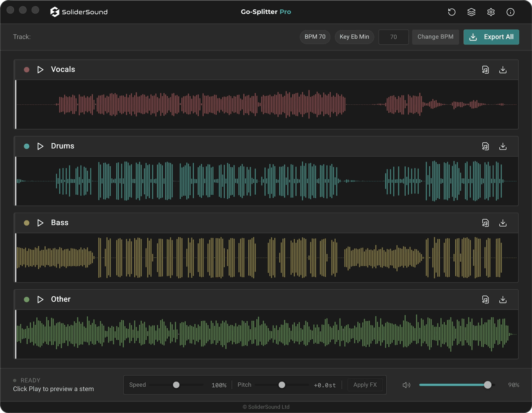Play the Vocals stem
Screen dimensions: 532x413
tap(40, 70)
